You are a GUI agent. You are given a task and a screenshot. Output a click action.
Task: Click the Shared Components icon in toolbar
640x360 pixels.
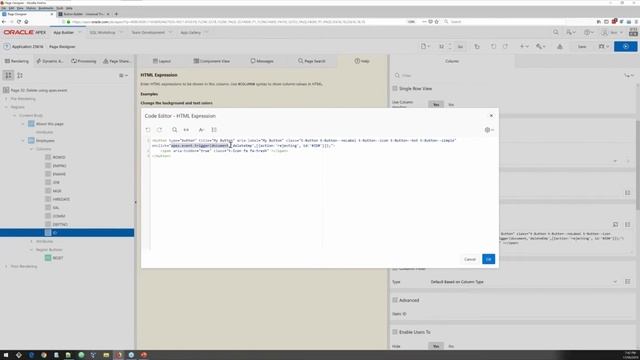[x=560, y=47]
